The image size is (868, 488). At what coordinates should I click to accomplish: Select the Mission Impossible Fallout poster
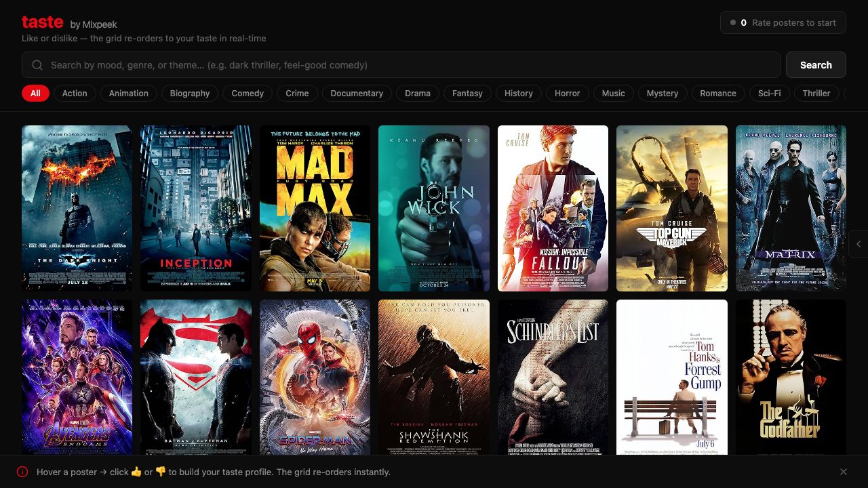553,208
